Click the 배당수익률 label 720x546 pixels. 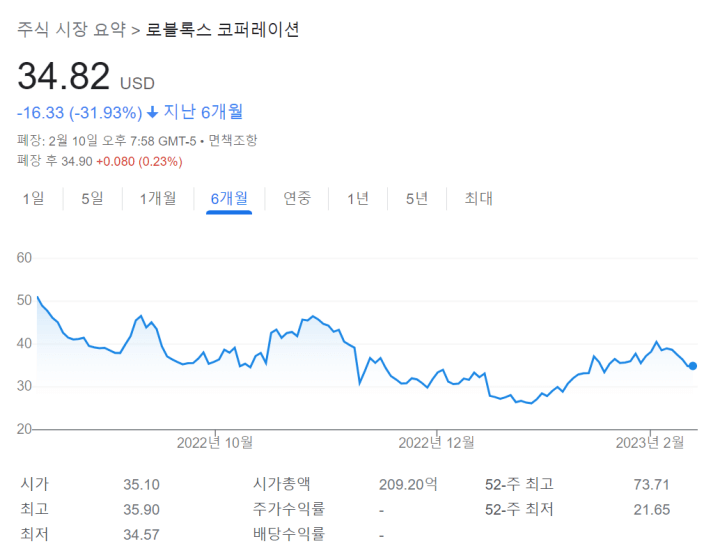click(289, 534)
